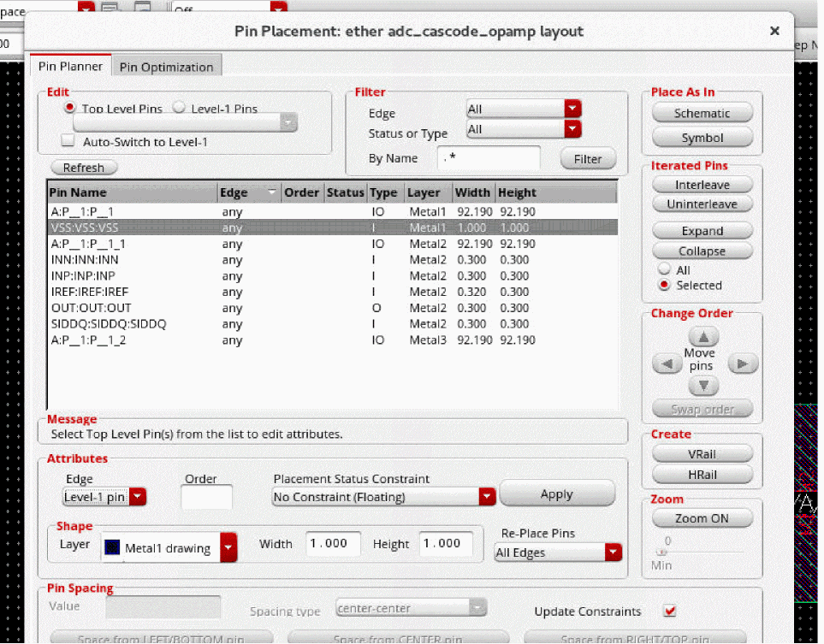Open the Filter Edge dropdown
This screenshot has width=824, height=644.
point(572,109)
